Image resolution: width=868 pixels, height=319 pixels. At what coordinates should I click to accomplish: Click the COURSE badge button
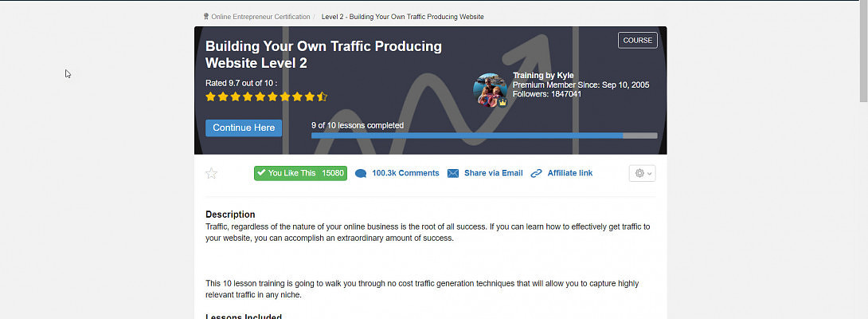[638, 41]
